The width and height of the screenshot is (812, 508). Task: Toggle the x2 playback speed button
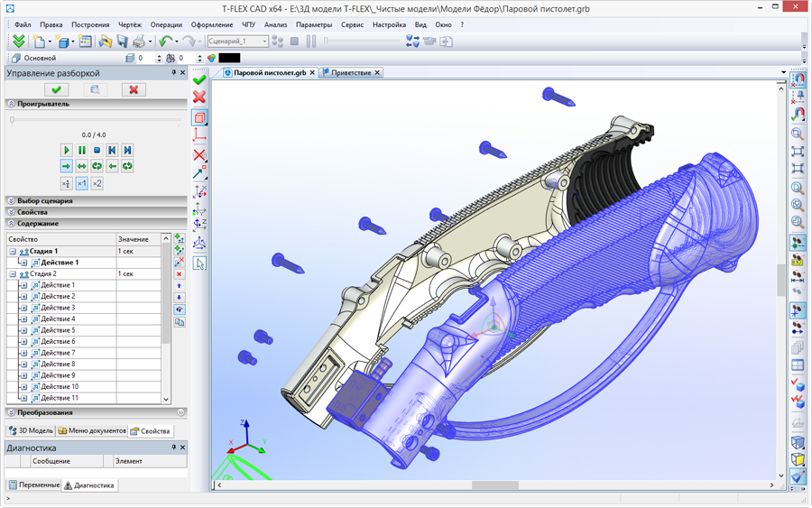[97, 183]
